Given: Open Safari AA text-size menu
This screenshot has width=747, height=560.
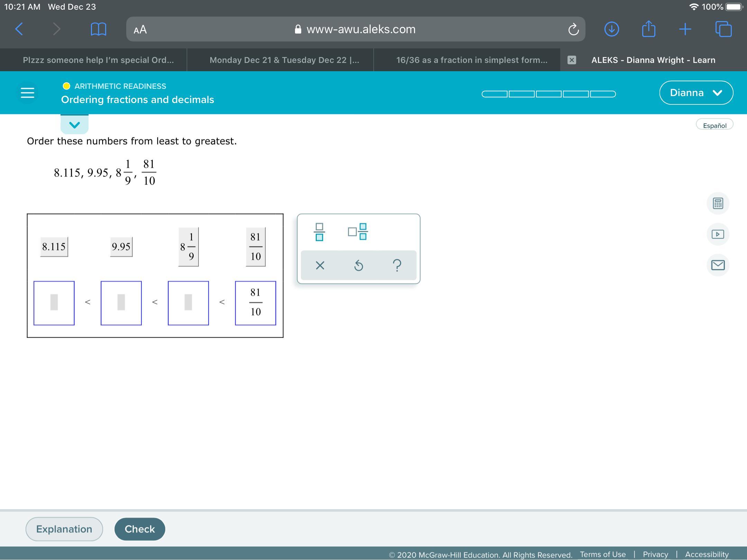Looking at the screenshot, I should (x=140, y=30).
